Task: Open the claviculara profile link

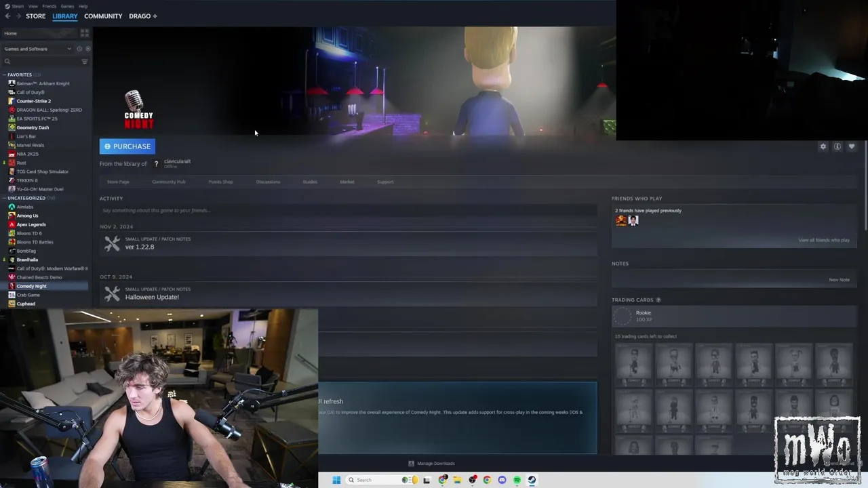Action: [x=177, y=161]
